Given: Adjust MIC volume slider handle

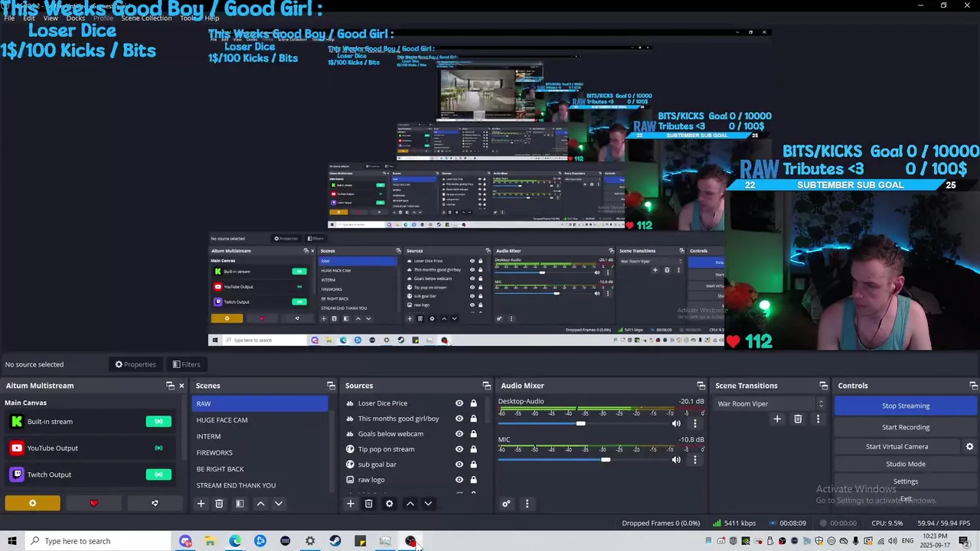Looking at the screenshot, I should pyautogui.click(x=606, y=459).
